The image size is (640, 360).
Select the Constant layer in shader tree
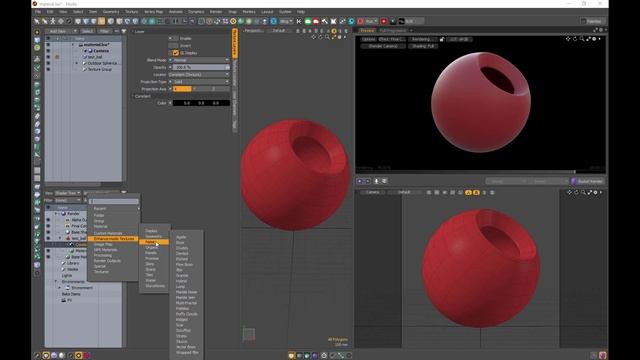(81, 244)
